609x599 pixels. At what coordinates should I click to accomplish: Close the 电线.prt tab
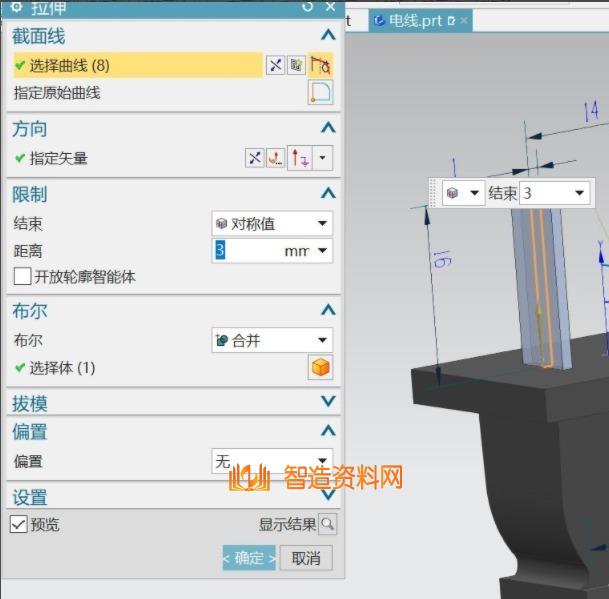click(x=463, y=20)
